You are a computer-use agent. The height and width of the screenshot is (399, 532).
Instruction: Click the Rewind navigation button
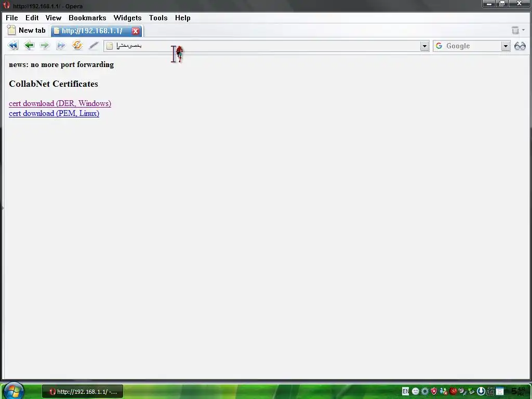pyautogui.click(x=13, y=46)
